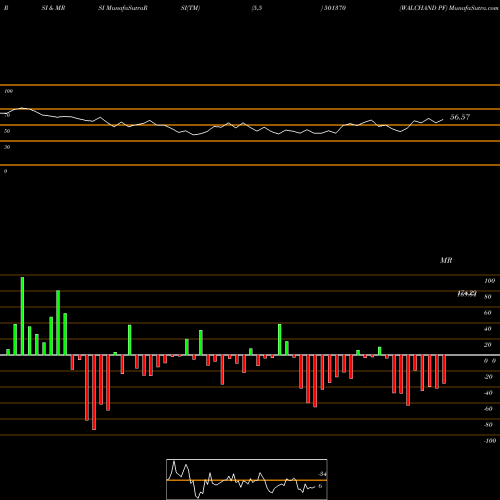Screen dimensions: 500x500
Task: Click the 'SI & MR' header text
Action: (x=53, y=8)
